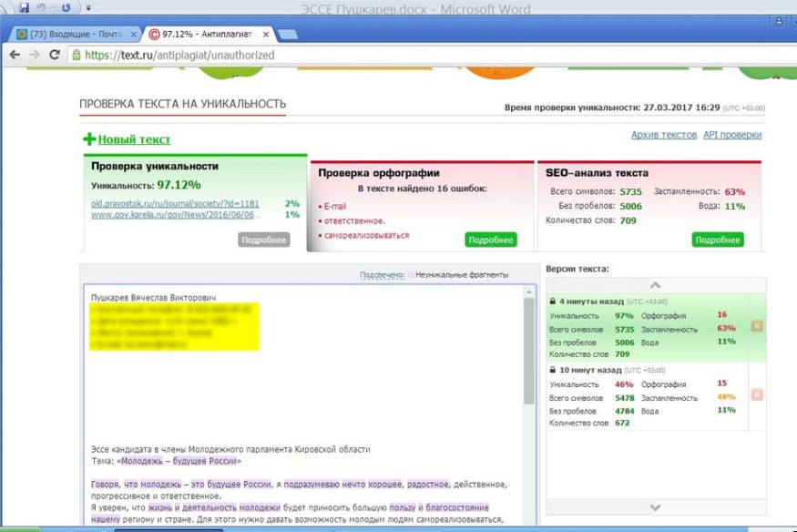
Task: Delete the 4 минуты назад version
Action: [757, 326]
